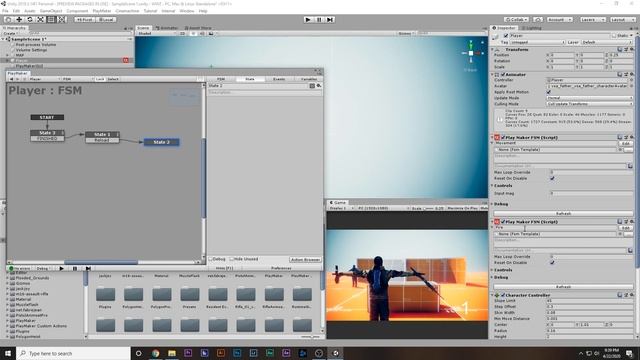Click the Windows Start button

[x=8, y=353]
